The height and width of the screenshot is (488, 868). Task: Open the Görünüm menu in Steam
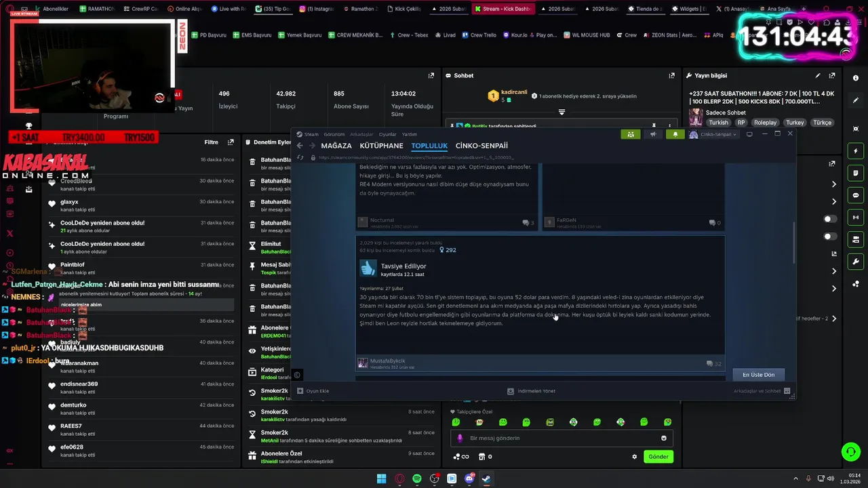pyautogui.click(x=334, y=134)
